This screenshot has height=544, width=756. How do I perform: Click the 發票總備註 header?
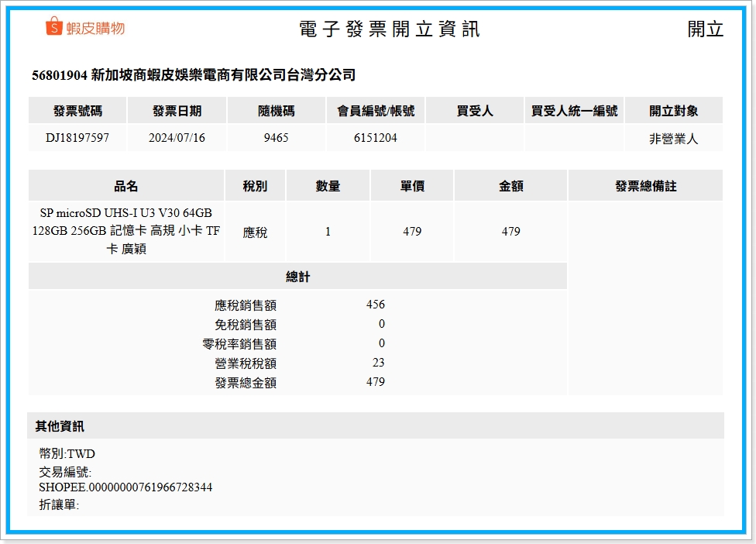point(645,186)
